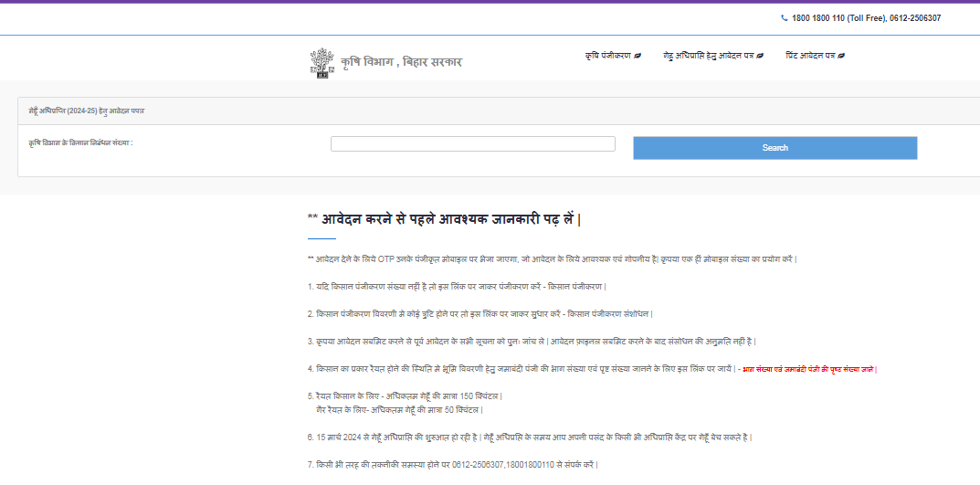Open the red भाग संख्या जमाबंदी पंजी link

point(808,369)
